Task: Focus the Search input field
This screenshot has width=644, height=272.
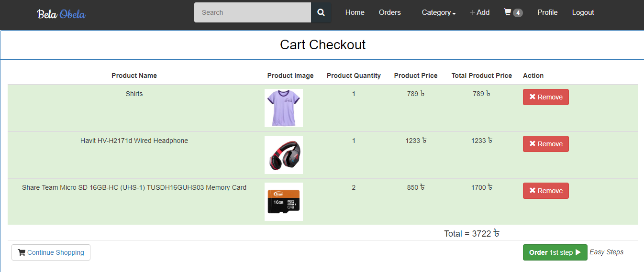Action: tap(253, 12)
